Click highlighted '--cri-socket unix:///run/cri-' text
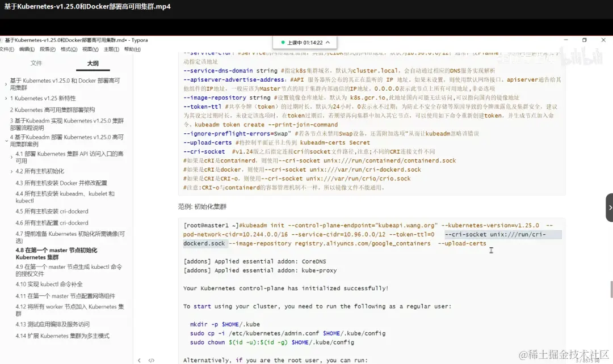Image resolution: width=613 pixels, height=364 pixels. pos(495,234)
